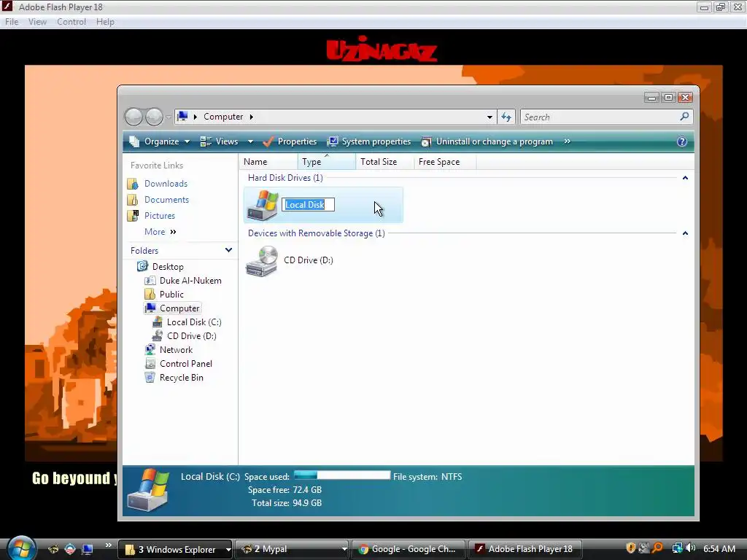The image size is (747, 560).
Task: Click the Space used bar in details pane
Action: (342, 475)
